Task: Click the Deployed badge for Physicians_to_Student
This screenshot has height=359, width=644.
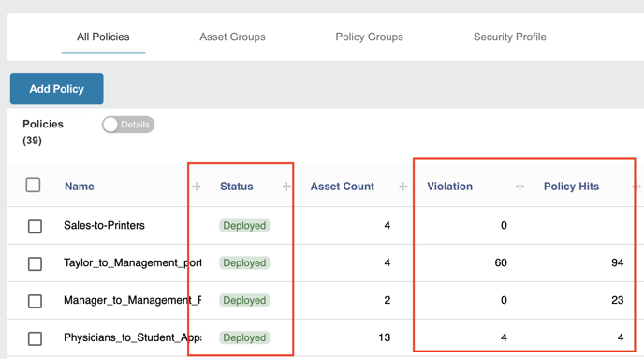Action: (x=244, y=337)
